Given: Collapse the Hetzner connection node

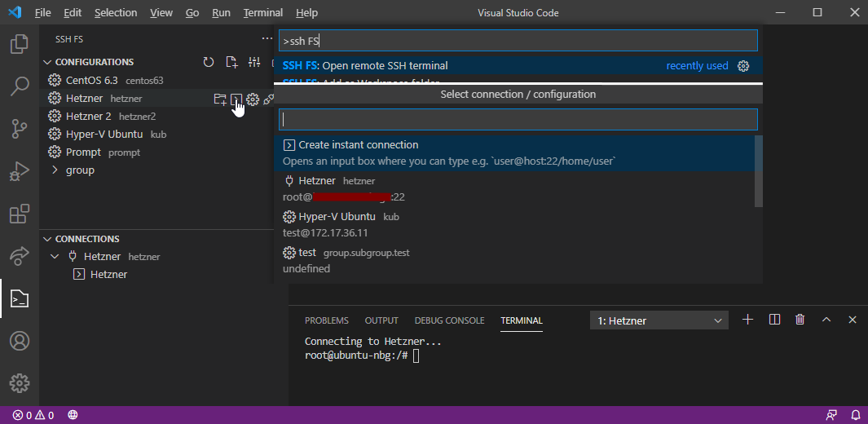Looking at the screenshot, I should pos(55,257).
